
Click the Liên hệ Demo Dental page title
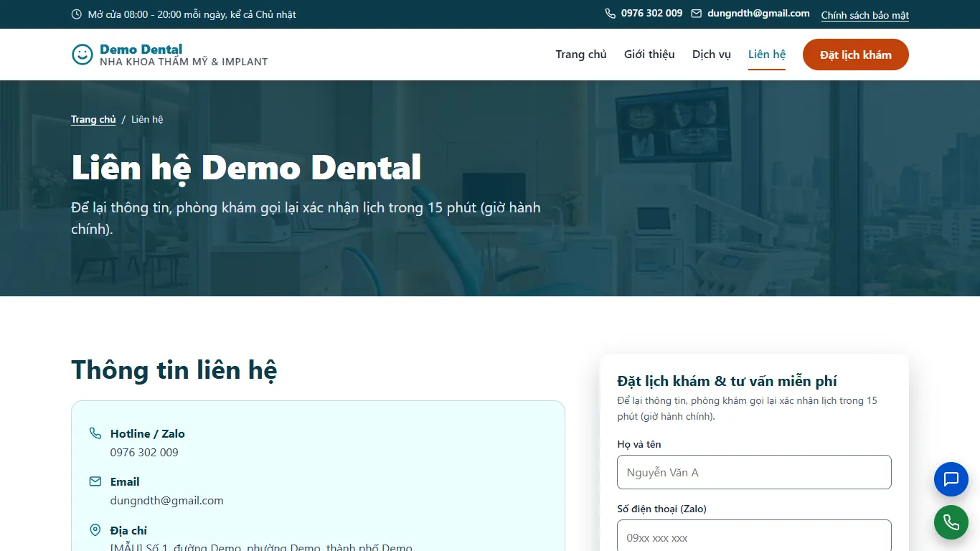[x=246, y=167]
